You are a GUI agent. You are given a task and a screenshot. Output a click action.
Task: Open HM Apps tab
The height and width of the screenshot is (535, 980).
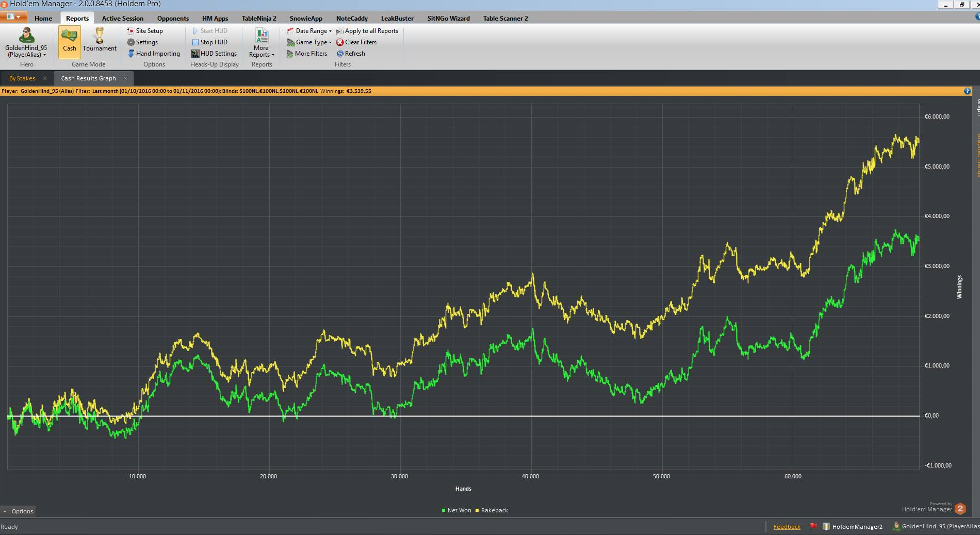point(215,19)
